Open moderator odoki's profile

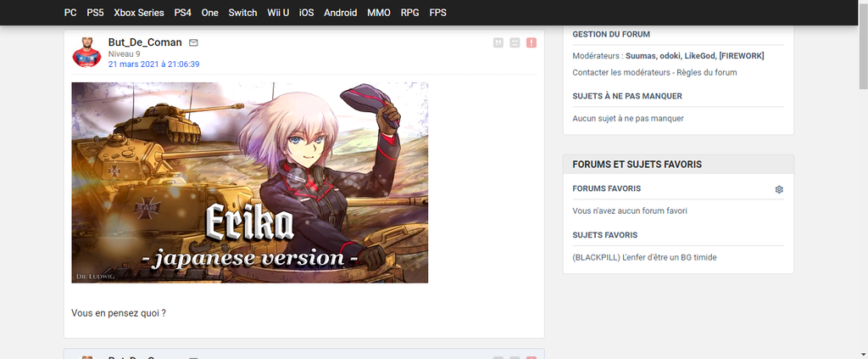point(671,56)
